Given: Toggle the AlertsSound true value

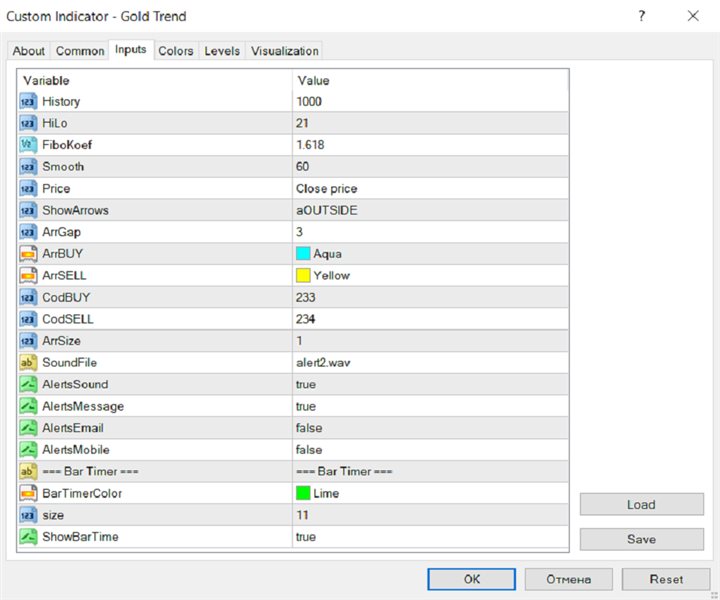Looking at the screenshot, I should tap(430, 385).
